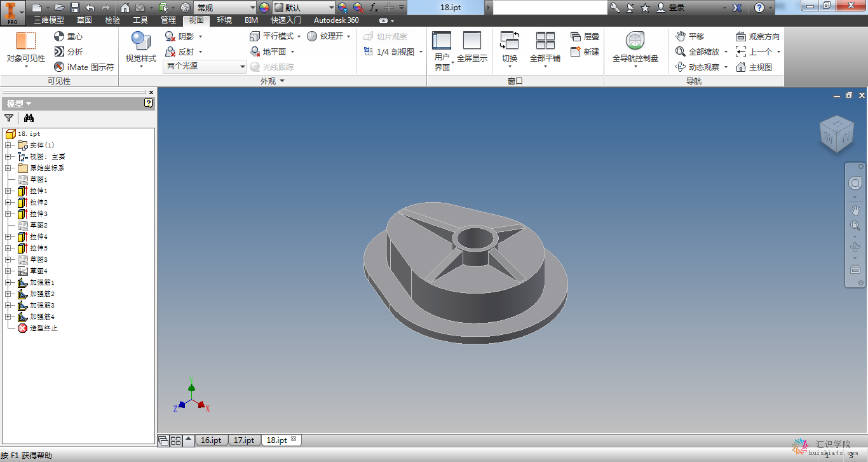Click the 层叠 cascade windows icon

pyautogui.click(x=576, y=36)
